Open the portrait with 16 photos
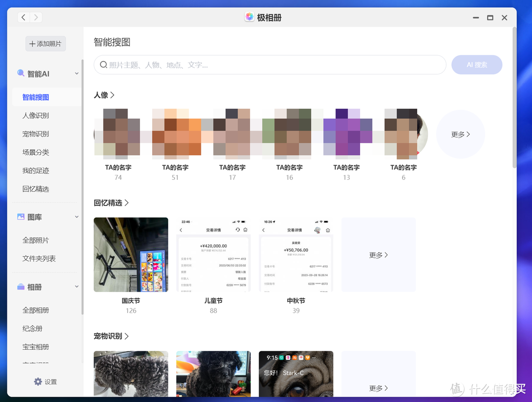This screenshot has height=402, width=532. [289, 134]
